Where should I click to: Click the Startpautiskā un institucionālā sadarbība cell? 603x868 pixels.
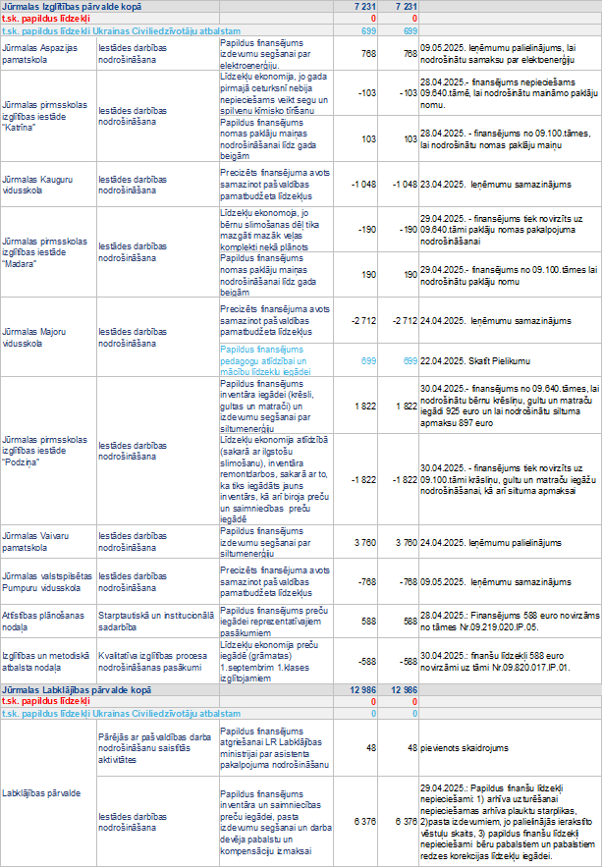(x=155, y=621)
